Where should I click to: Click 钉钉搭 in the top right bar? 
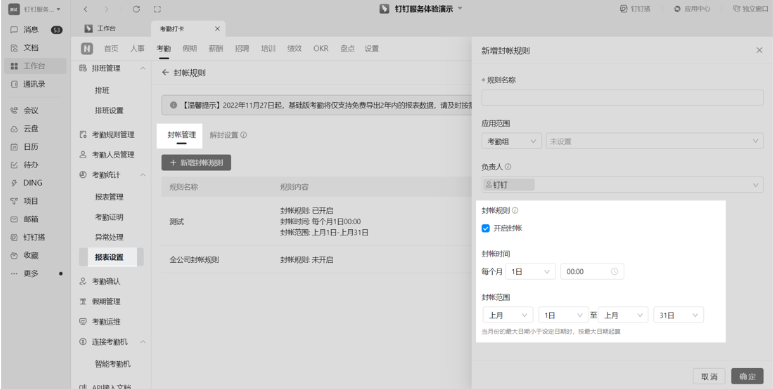click(635, 9)
